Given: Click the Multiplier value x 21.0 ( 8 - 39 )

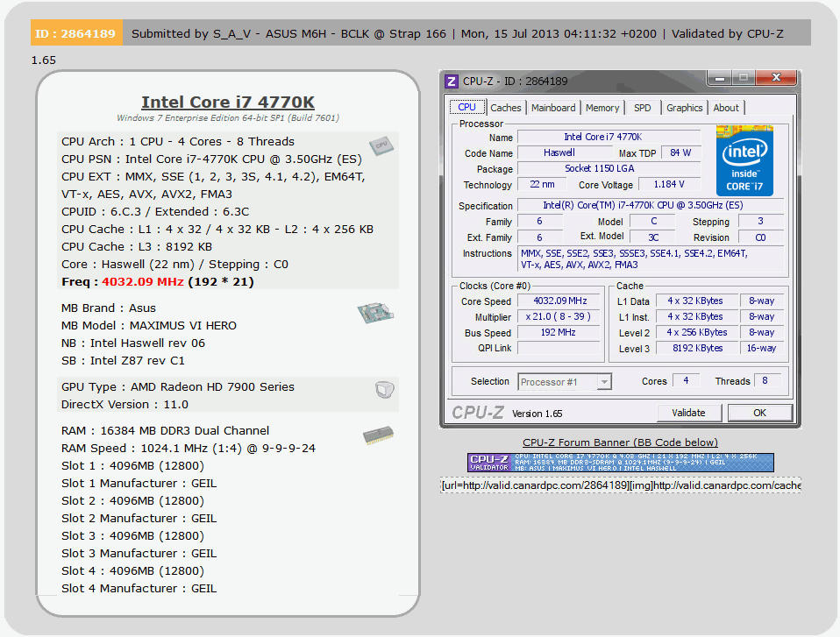Looking at the screenshot, I should (559, 317).
